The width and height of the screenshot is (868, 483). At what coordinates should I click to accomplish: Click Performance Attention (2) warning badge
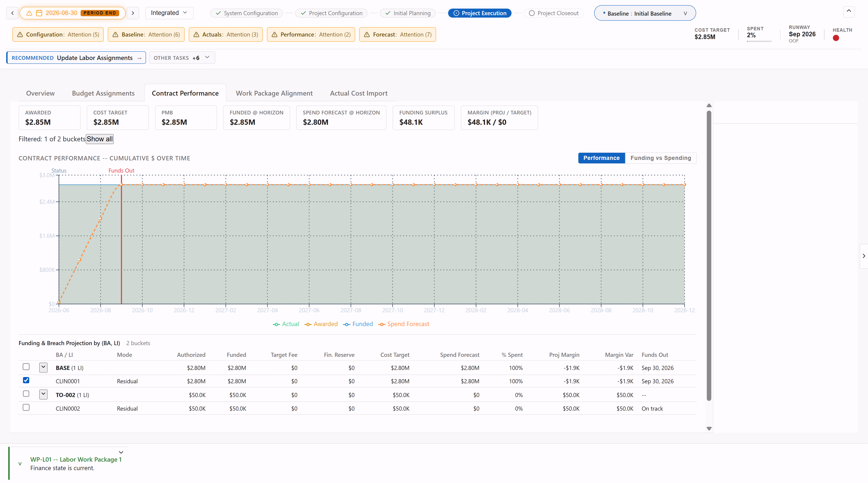coord(311,34)
